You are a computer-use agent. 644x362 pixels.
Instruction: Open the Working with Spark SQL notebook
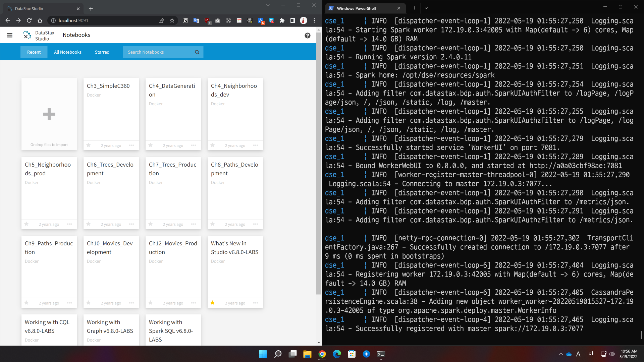tap(173, 330)
